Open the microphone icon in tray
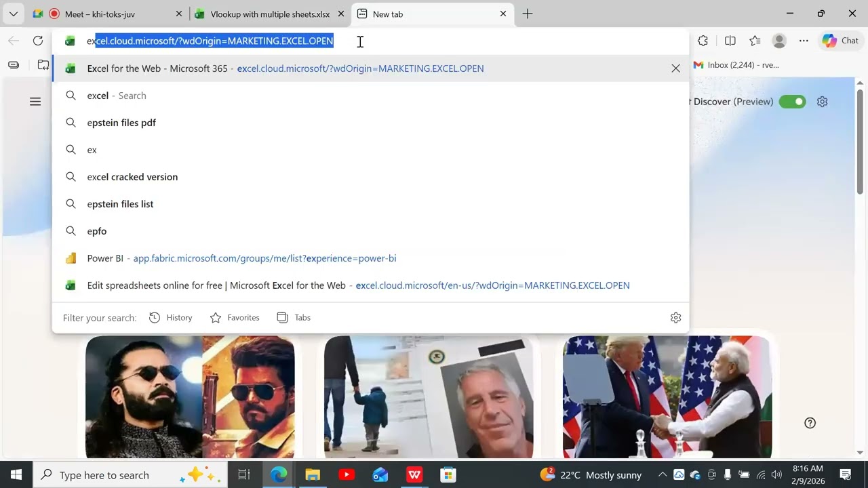868x488 pixels. 728,474
